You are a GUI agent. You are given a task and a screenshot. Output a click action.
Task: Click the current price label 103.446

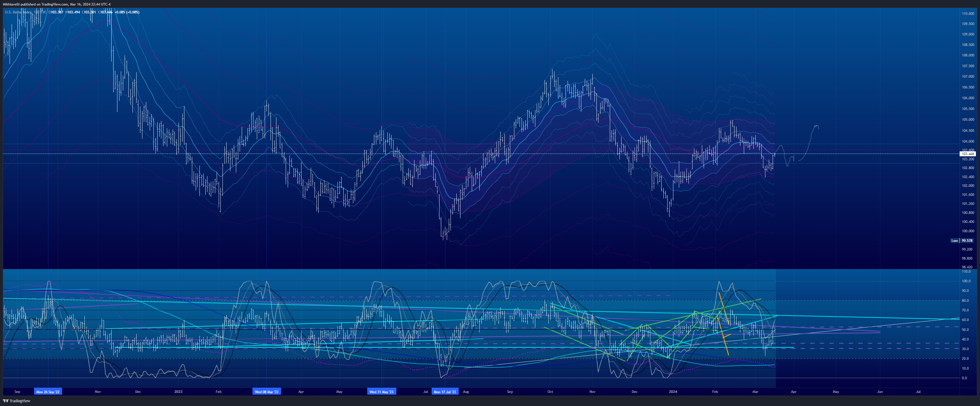click(x=967, y=154)
